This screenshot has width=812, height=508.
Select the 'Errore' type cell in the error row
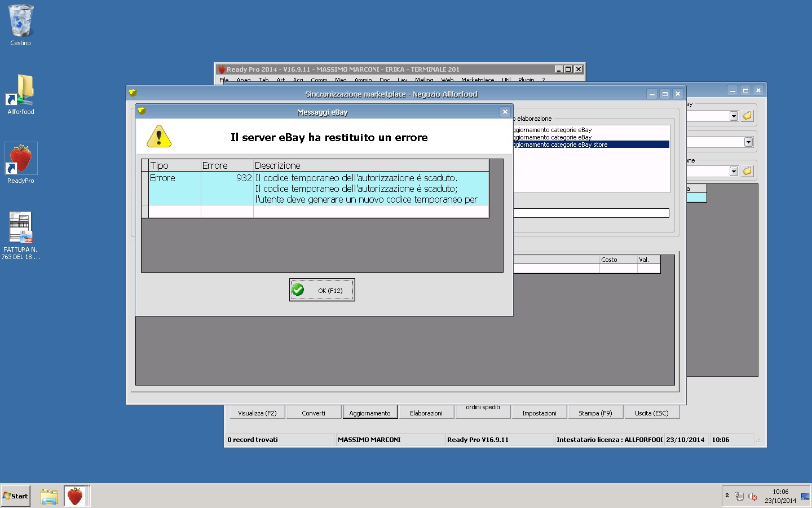point(175,188)
